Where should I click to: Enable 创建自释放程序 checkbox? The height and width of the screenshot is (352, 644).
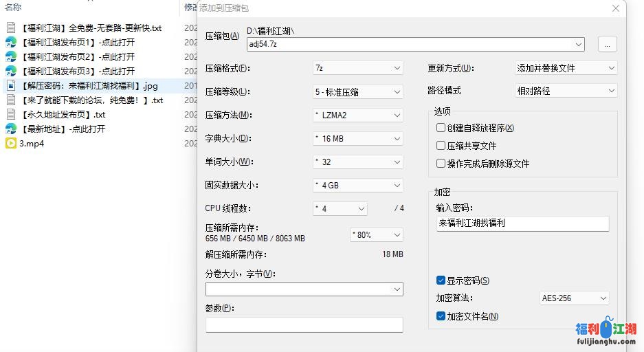click(x=441, y=128)
